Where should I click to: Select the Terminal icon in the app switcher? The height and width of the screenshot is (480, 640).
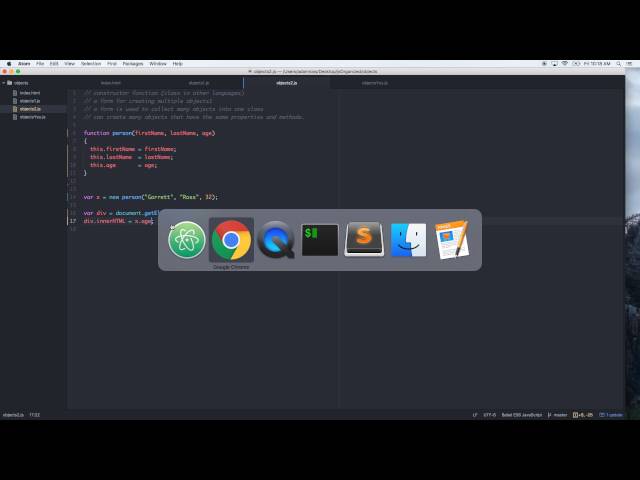(320, 240)
